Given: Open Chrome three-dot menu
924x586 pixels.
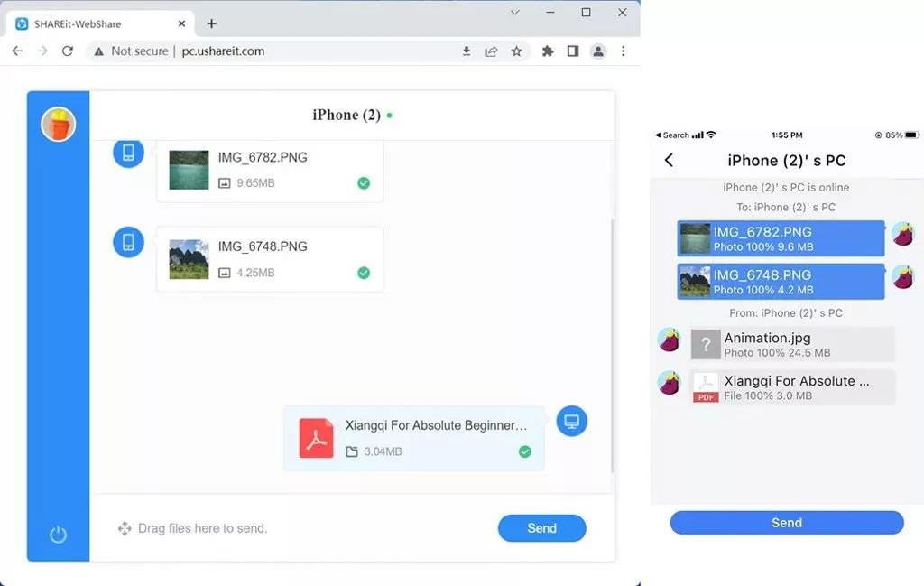Looking at the screenshot, I should click(624, 51).
